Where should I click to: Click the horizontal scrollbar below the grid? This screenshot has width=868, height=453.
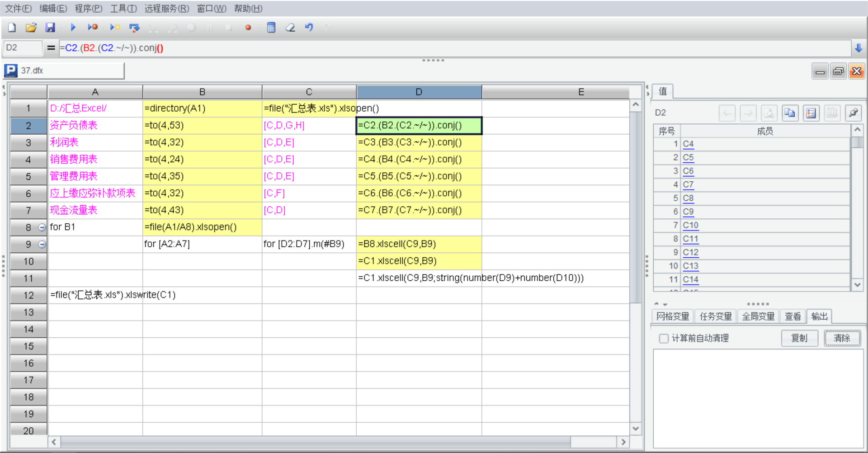[x=316, y=442]
